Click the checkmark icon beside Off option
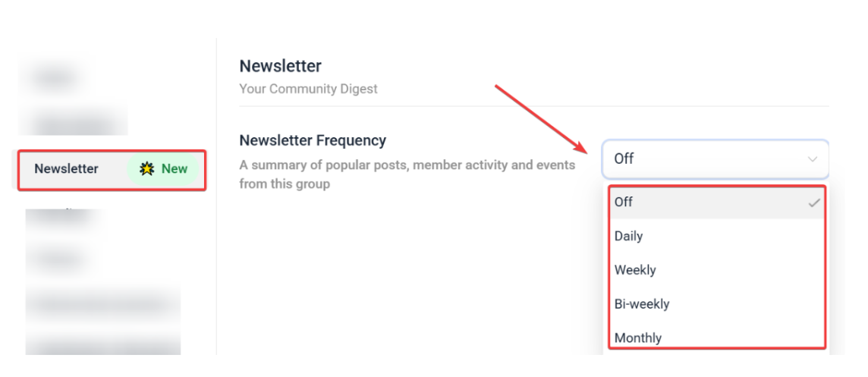 [814, 203]
